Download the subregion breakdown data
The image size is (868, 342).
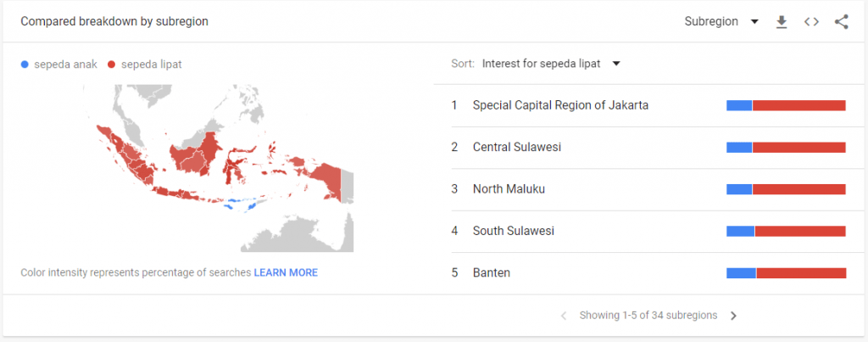tap(782, 22)
